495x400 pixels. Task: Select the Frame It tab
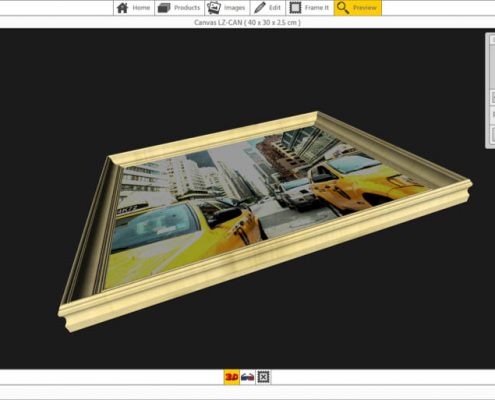pyautogui.click(x=310, y=8)
